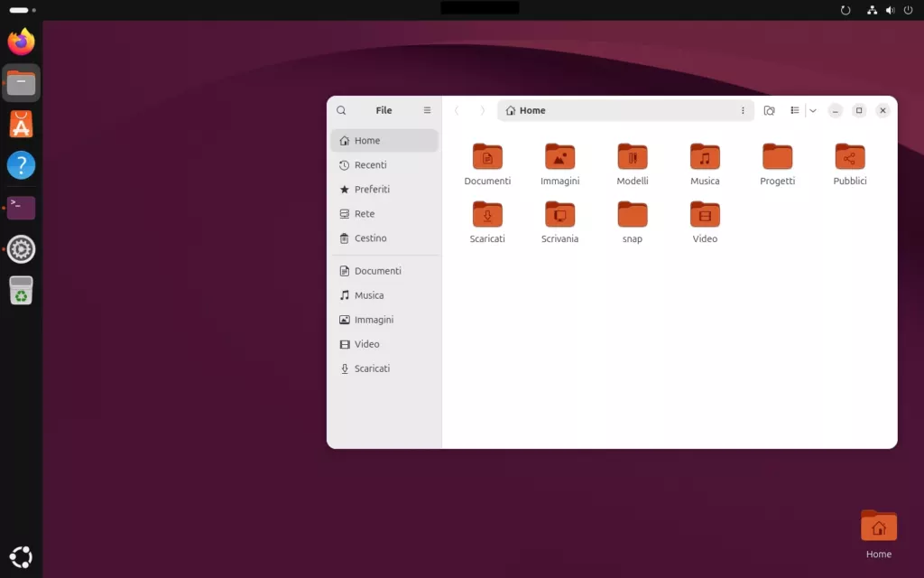Expand the view options dropdown arrow
Viewport: 924px width, 578px height.
pyautogui.click(x=813, y=110)
